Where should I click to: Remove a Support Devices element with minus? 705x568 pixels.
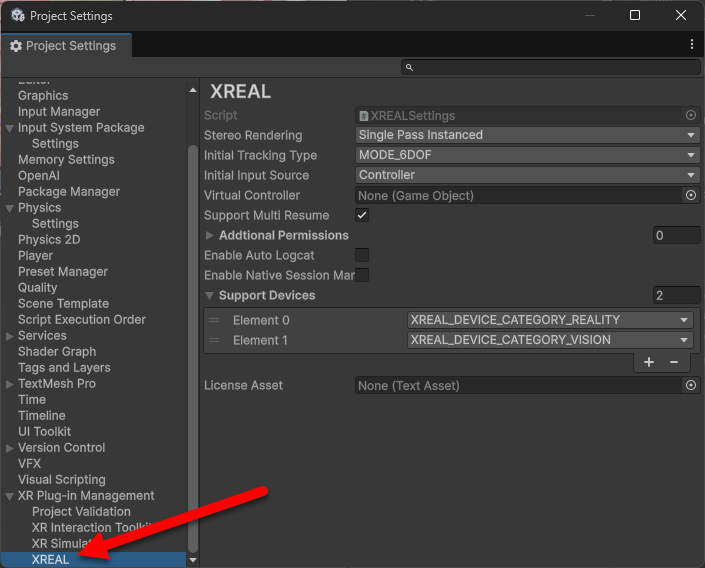[674, 362]
